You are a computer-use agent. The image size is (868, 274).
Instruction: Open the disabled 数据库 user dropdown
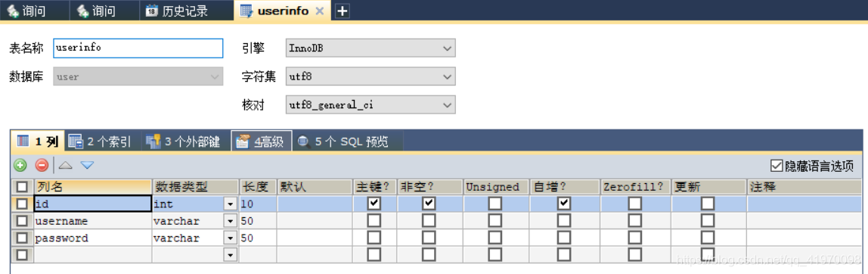[x=138, y=76]
